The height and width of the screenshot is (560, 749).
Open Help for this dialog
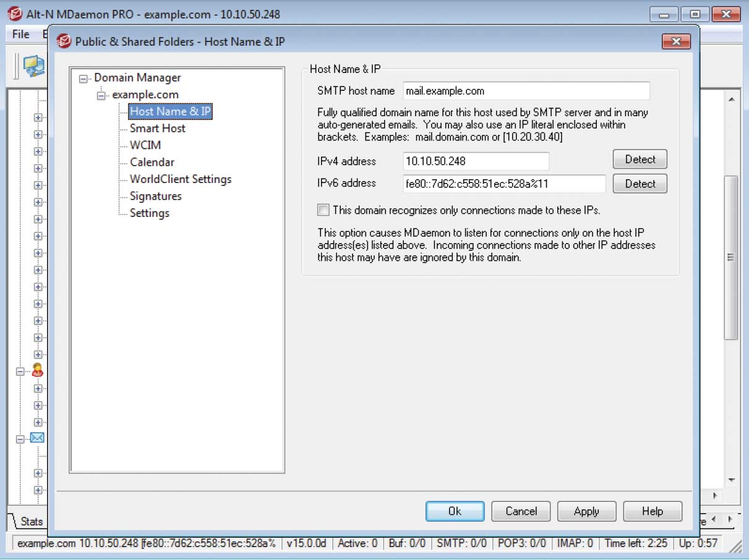pos(653,511)
